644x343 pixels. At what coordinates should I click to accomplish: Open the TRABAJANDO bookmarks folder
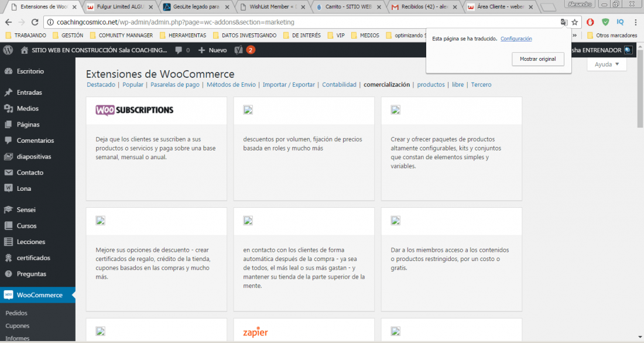pos(26,35)
